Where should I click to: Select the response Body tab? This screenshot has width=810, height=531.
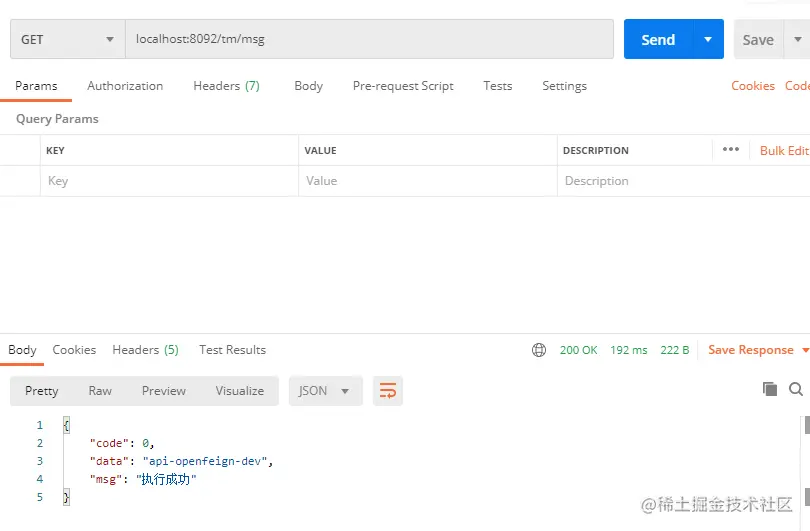click(x=22, y=350)
